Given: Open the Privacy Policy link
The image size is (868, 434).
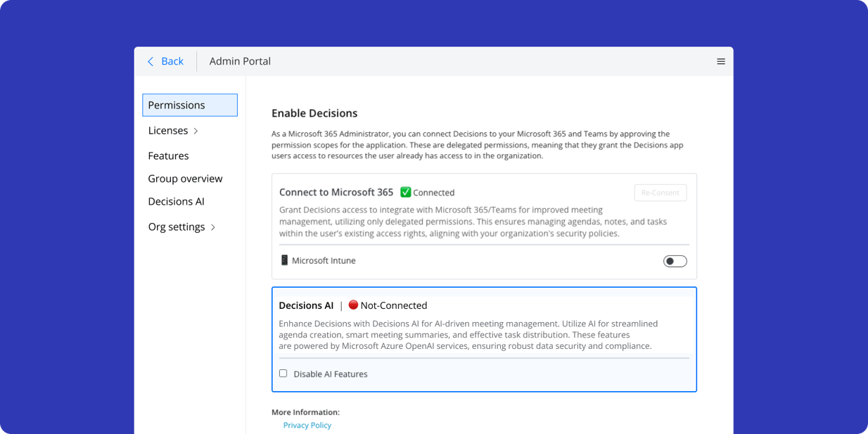Looking at the screenshot, I should click(x=307, y=425).
